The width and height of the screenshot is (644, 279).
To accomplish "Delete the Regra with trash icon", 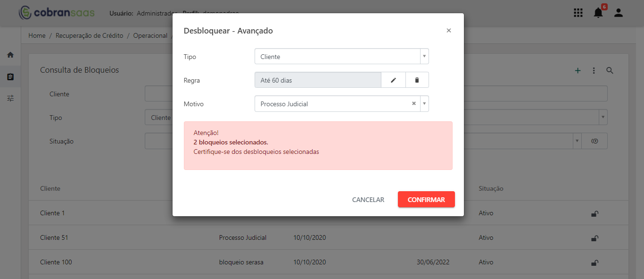I will click(x=417, y=80).
